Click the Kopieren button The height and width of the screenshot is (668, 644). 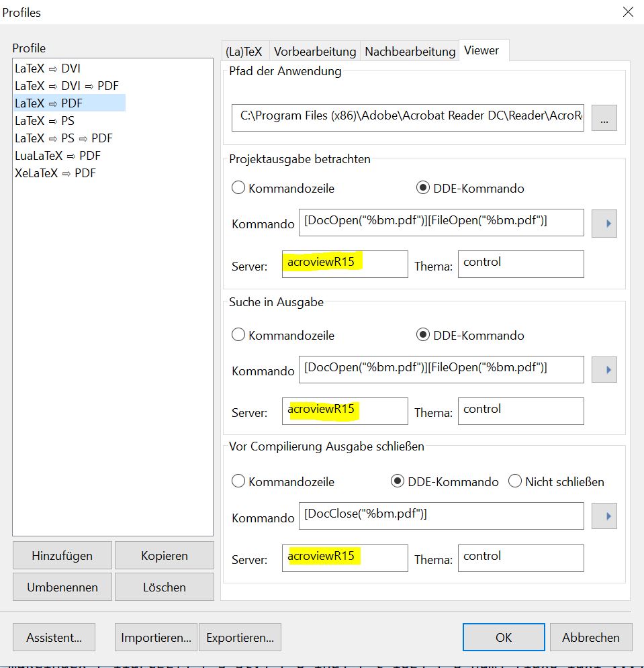click(x=164, y=555)
